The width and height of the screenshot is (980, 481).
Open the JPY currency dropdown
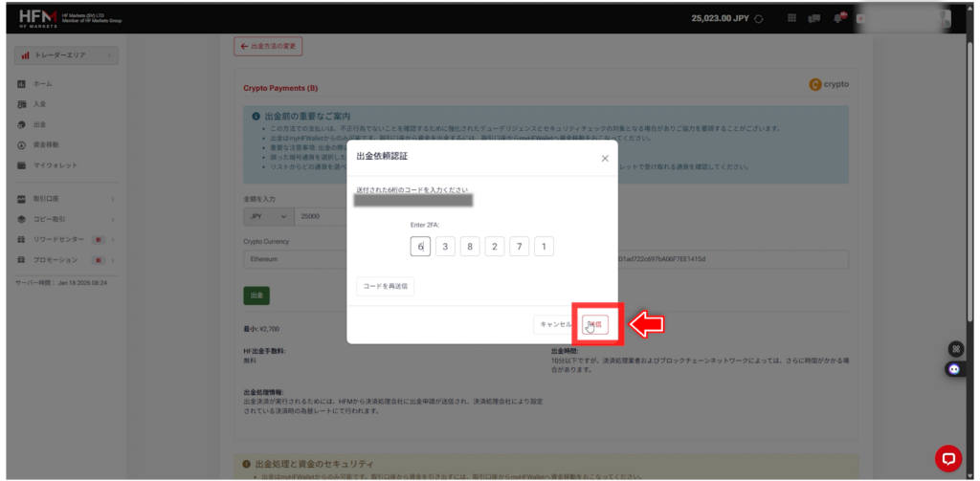[x=267, y=216]
